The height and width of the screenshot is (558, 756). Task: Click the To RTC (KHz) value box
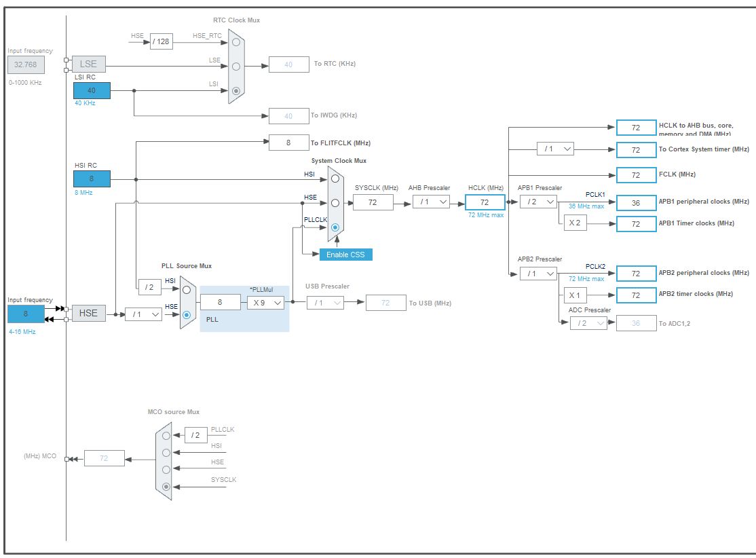289,64
